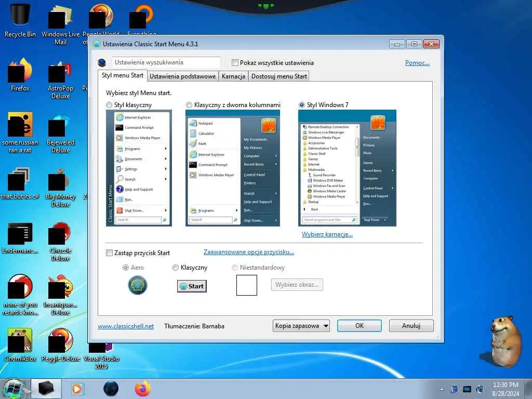Viewport: 532px width, 399px height.
Task: Click the Windows 7 style preview image
Action: (347, 168)
